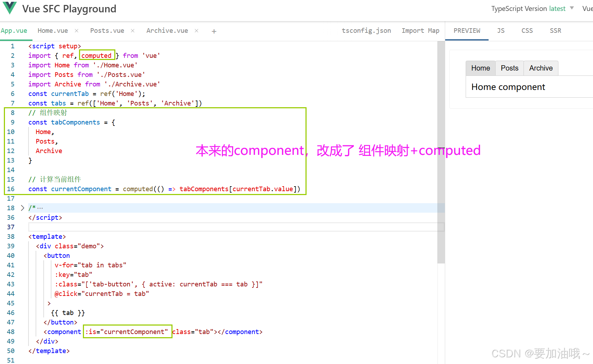The image size is (593, 364).
Task: Switch to the CSS output tab
Action: coord(527,31)
